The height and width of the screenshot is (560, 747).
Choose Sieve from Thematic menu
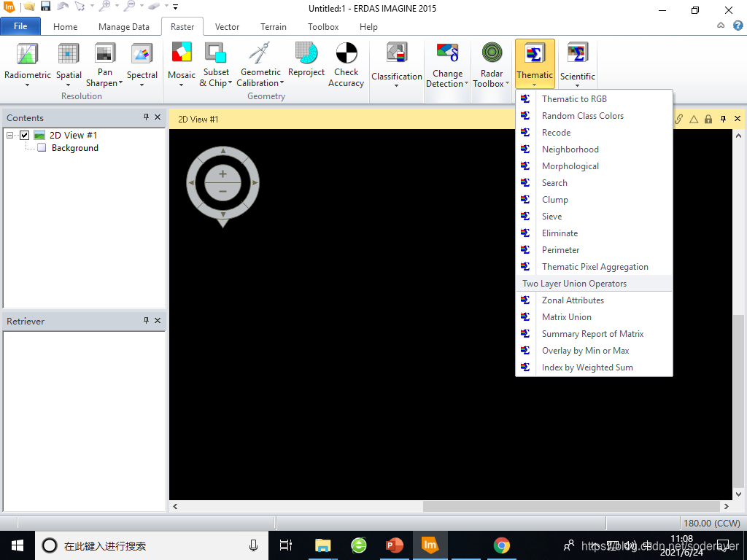(x=594, y=216)
